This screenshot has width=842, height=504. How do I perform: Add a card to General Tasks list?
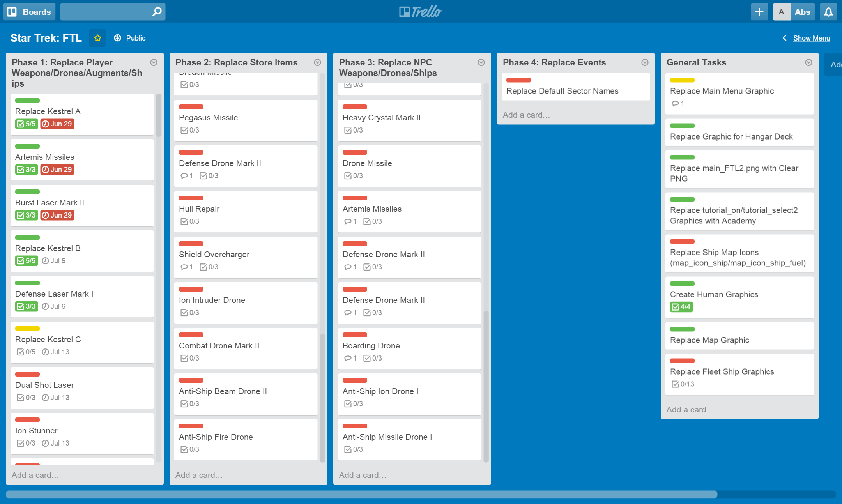click(x=690, y=410)
